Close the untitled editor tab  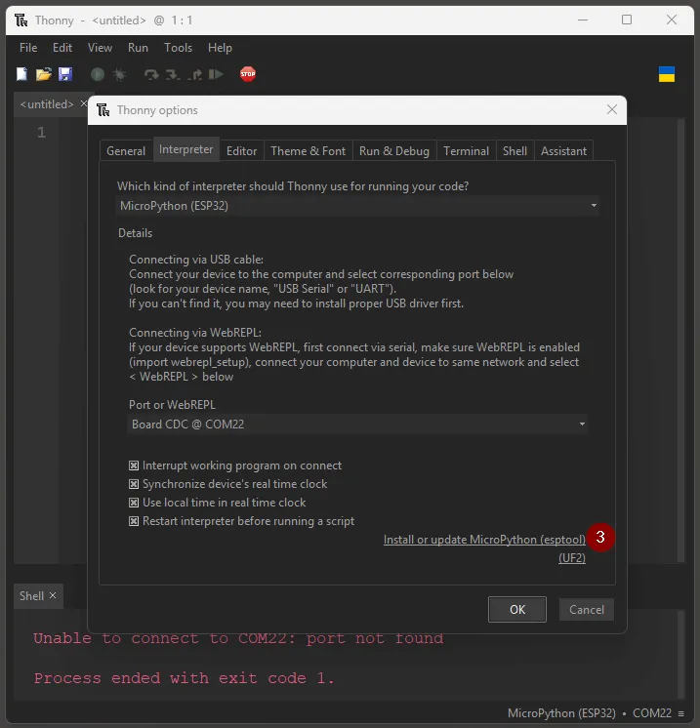(84, 103)
